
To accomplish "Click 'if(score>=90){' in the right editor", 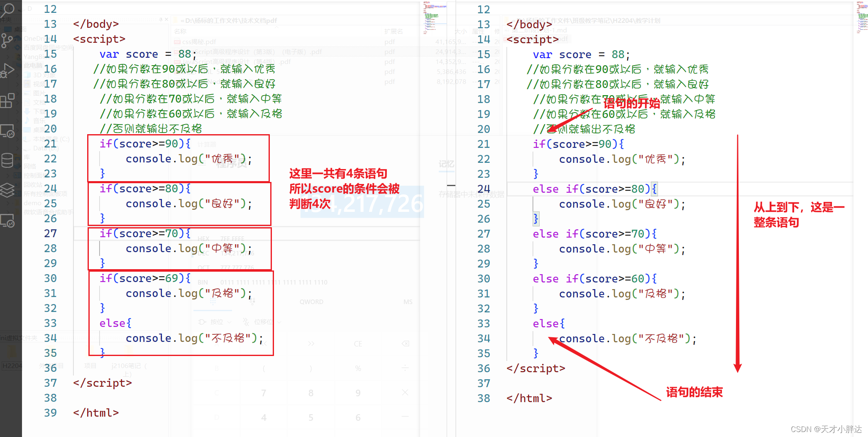I will pos(579,144).
